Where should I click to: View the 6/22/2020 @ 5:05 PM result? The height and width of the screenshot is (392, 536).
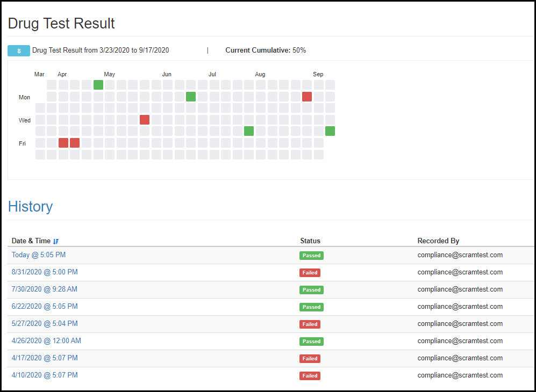[45, 307]
